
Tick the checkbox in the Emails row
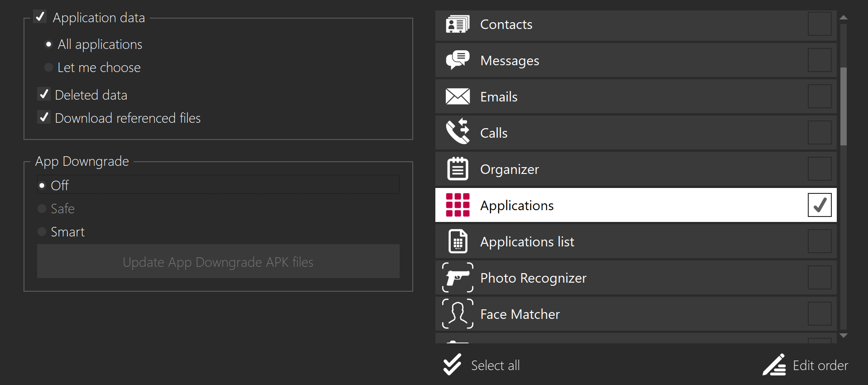point(819,96)
